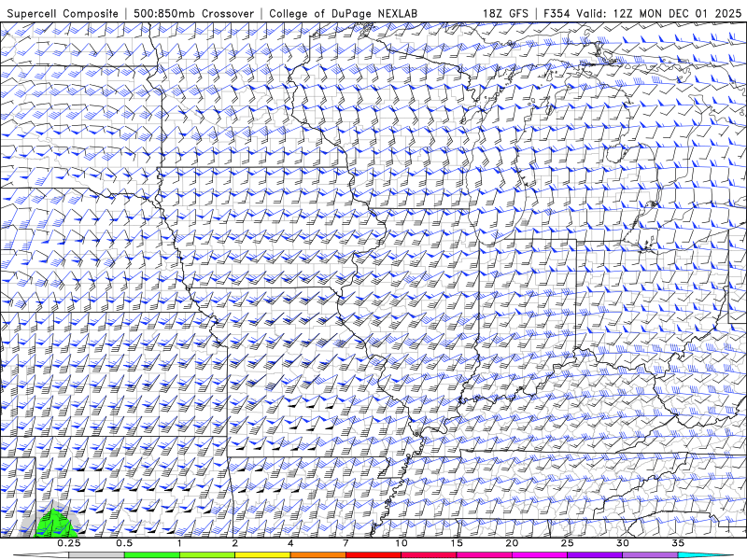747x560 pixels.
Task: Click the Supercell Composite title text
Action: coord(63,14)
